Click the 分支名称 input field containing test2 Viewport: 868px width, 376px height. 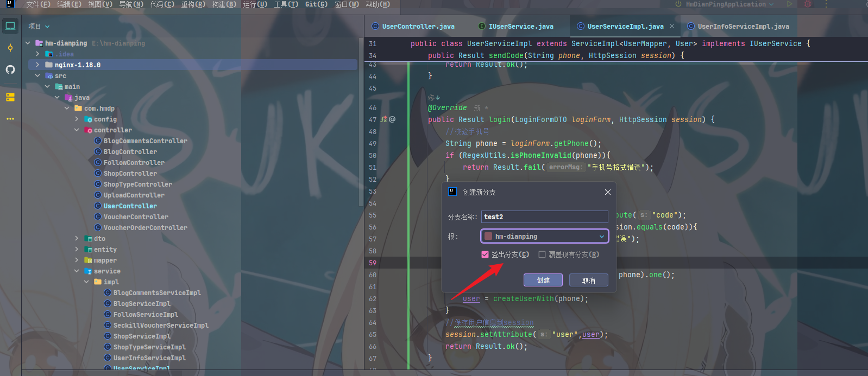544,217
